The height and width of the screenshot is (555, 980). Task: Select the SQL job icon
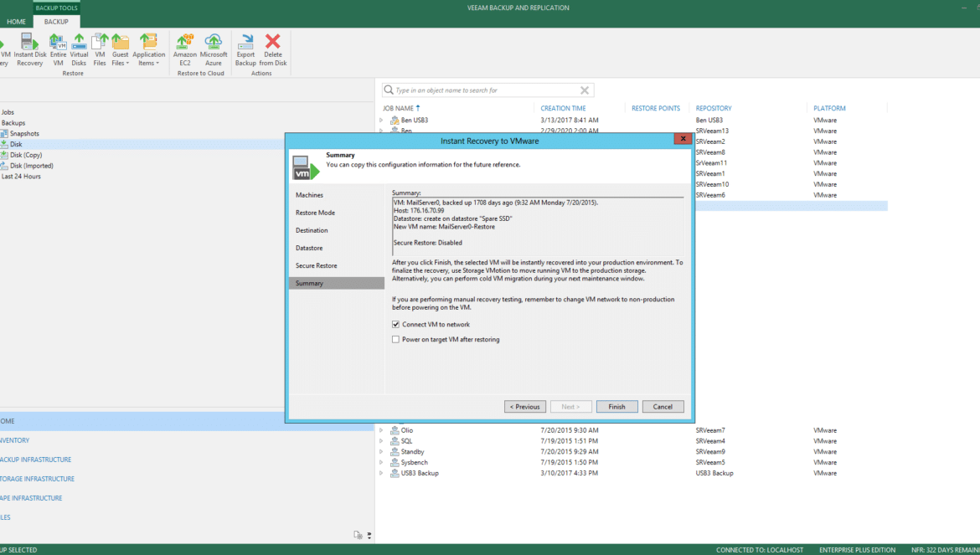(395, 441)
